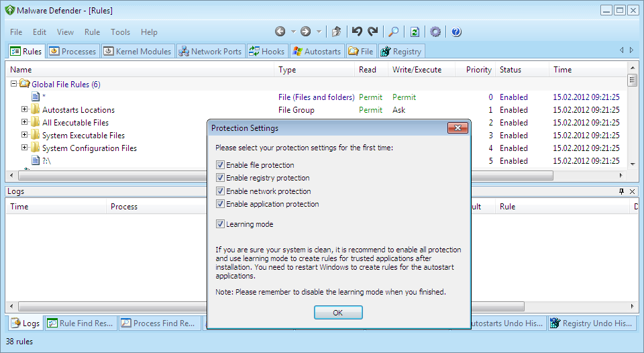Expand the System Executable Files group

[24, 135]
